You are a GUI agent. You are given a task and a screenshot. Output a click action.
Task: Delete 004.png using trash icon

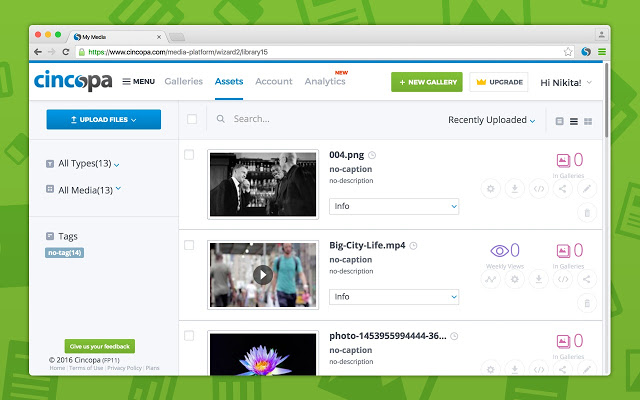pos(587,213)
